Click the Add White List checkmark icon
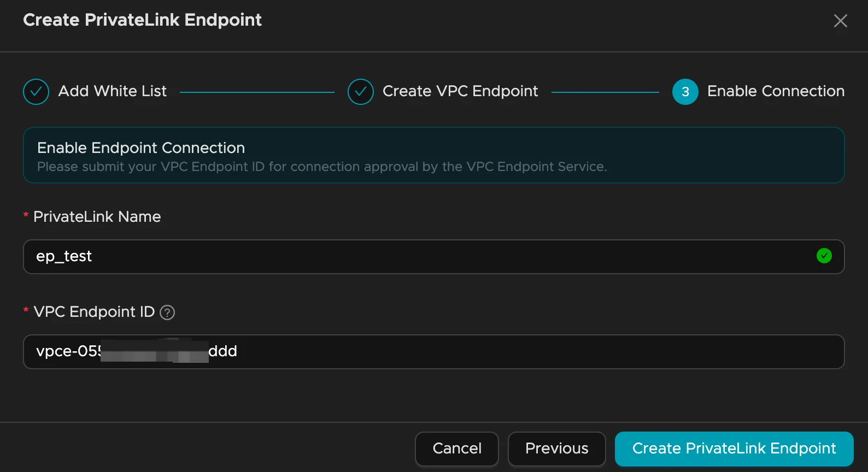Image resolution: width=868 pixels, height=472 pixels. (x=36, y=92)
